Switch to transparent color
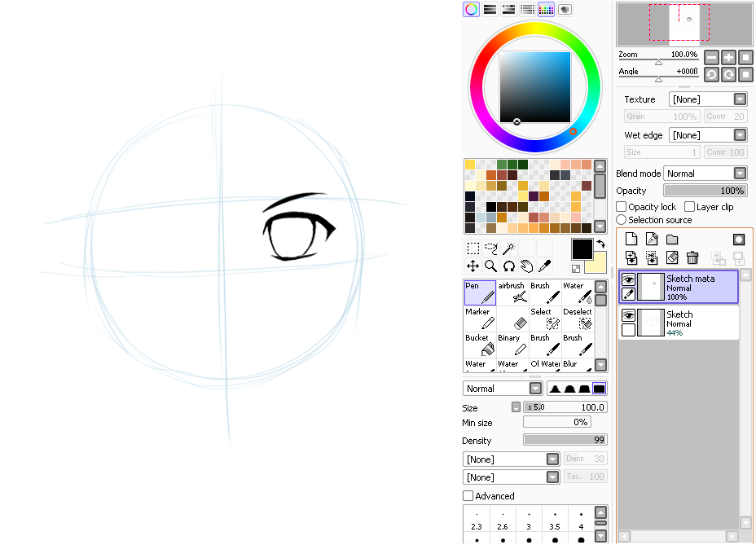Screen dimensions: 756x545 point(576,269)
